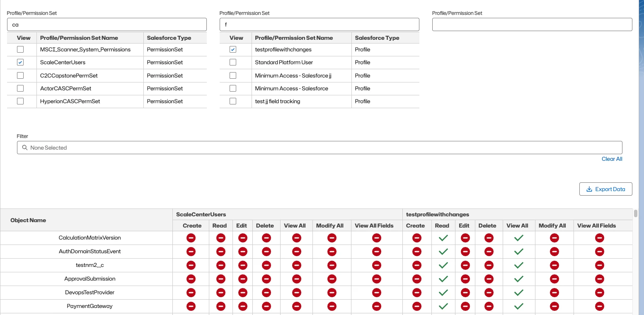644x315 pixels.
Task: Click testnm2__c Edit denied icon under ScaleCenterUsers
Action: coord(243,265)
